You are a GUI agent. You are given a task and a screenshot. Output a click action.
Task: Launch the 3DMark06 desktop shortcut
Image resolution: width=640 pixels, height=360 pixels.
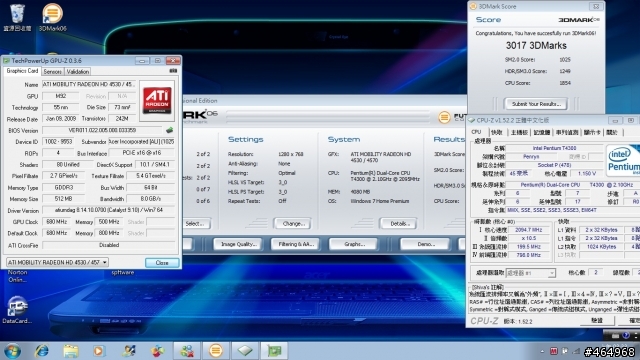[x=52, y=17]
